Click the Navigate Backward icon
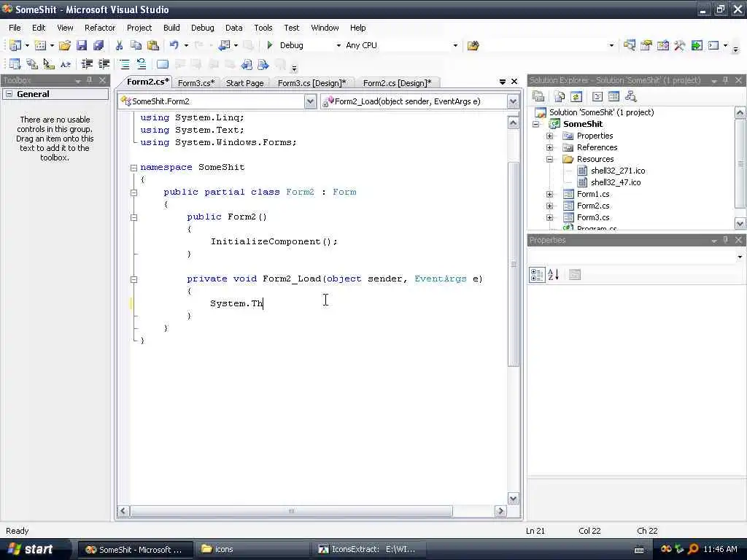747x560 pixels. click(224, 45)
